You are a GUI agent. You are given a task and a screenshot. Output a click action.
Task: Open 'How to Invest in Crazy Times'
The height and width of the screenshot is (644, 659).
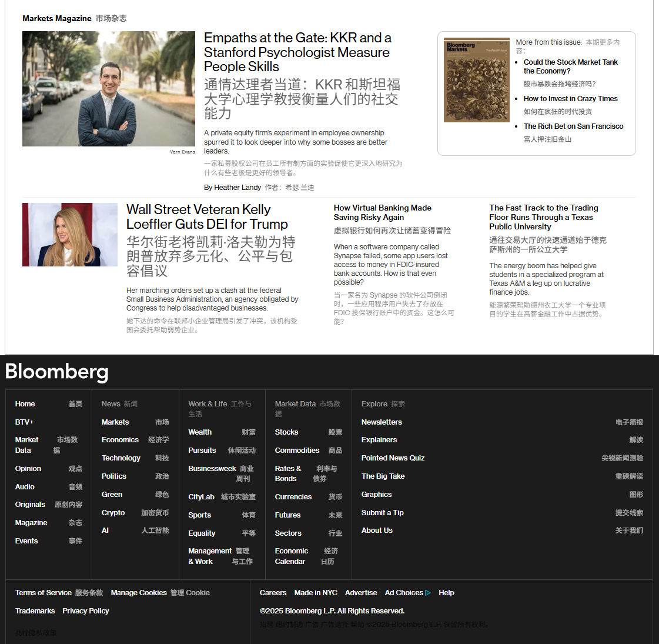click(570, 99)
